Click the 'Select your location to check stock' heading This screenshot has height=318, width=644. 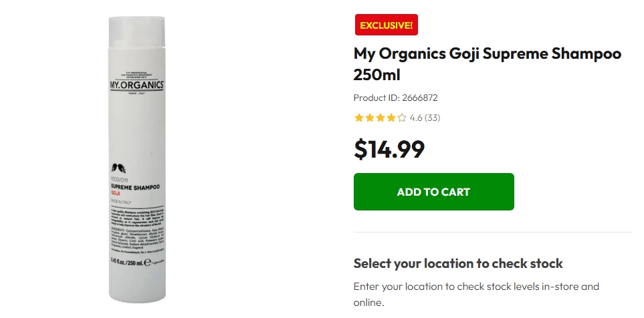458,263
